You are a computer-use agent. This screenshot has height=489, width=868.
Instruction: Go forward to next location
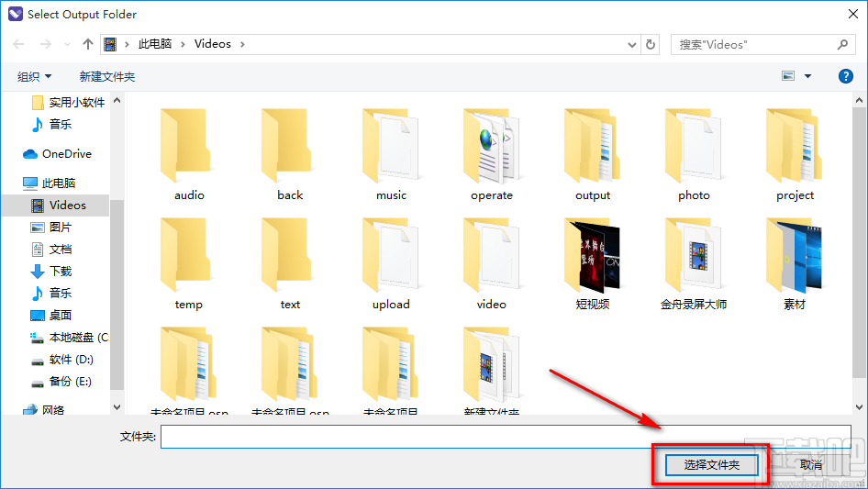click(45, 44)
